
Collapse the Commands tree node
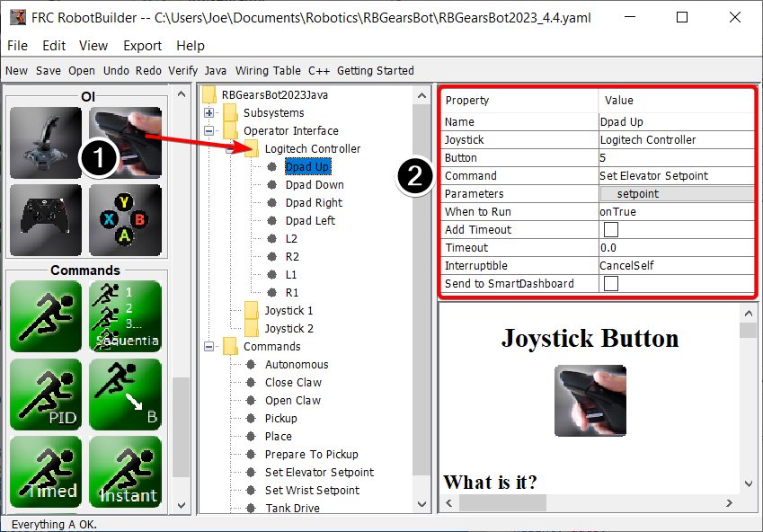pyautogui.click(x=208, y=347)
